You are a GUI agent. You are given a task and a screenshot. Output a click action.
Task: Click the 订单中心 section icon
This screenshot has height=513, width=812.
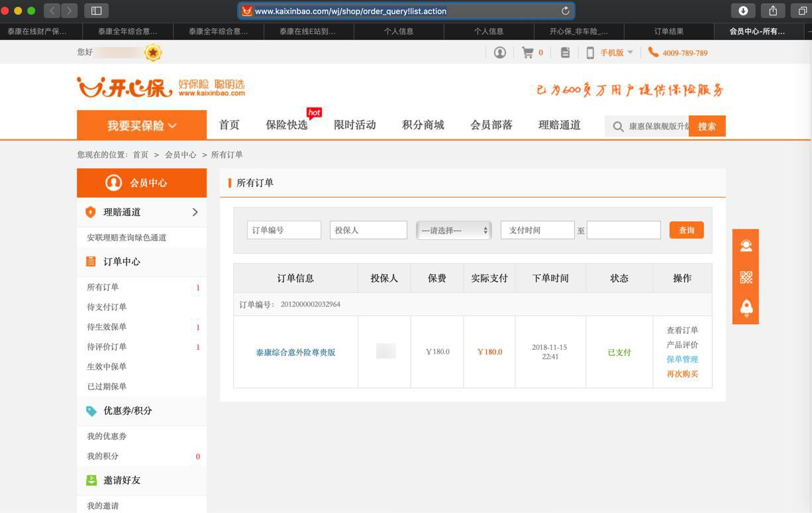click(91, 262)
